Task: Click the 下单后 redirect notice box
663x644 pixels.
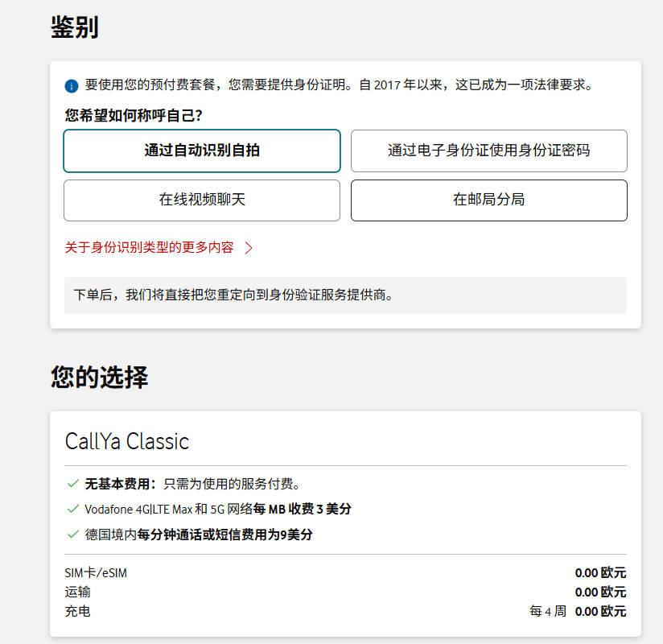Action: [345, 295]
